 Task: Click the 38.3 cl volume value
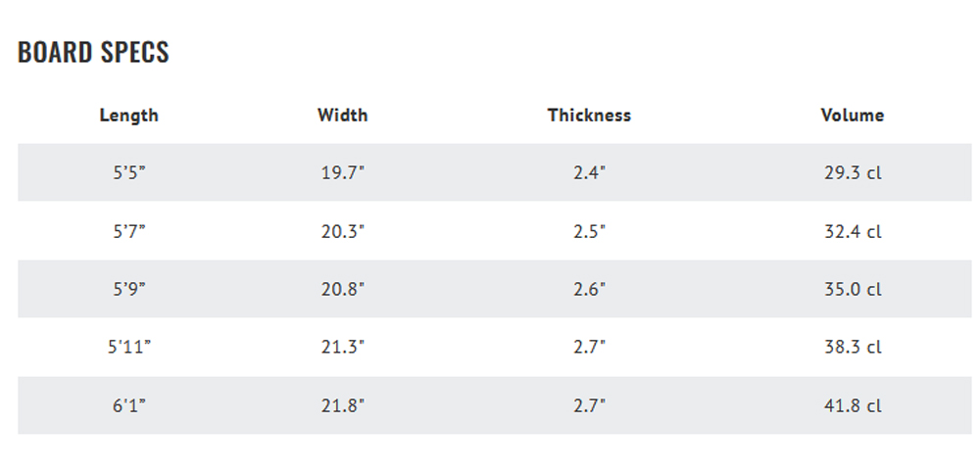[853, 347]
